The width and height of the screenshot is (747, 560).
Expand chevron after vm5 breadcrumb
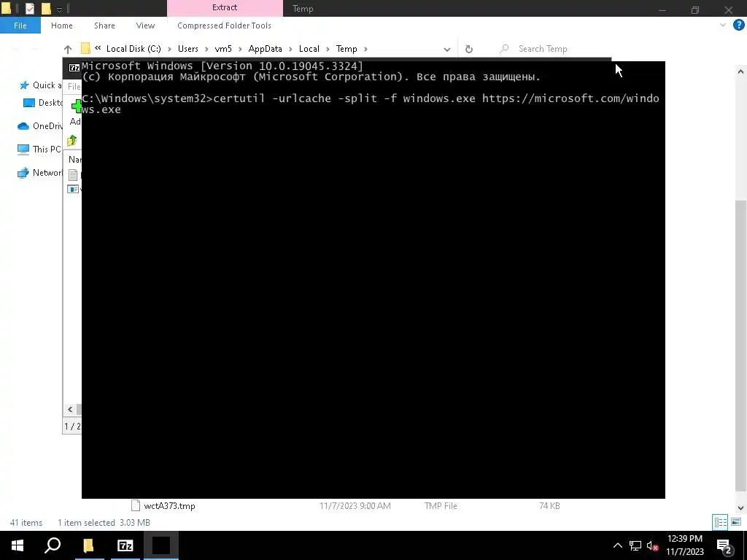coord(240,49)
